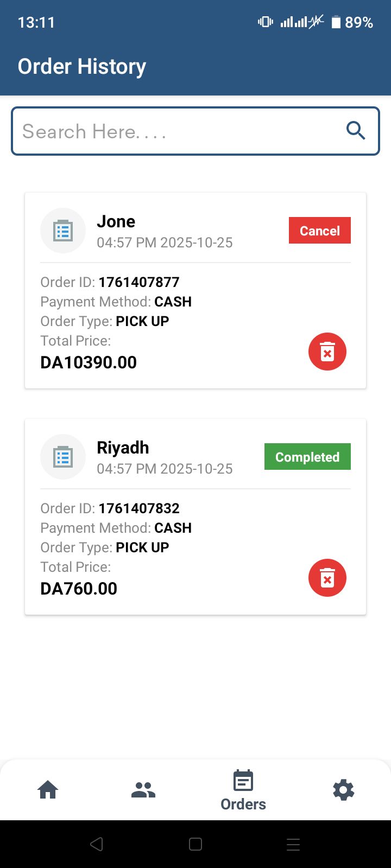Tap the search magnifier icon
This screenshot has width=391, height=868.
[356, 131]
